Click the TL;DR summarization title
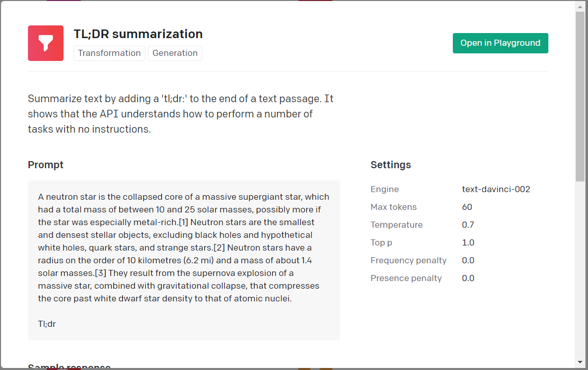This screenshot has width=588, height=370. pos(138,34)
